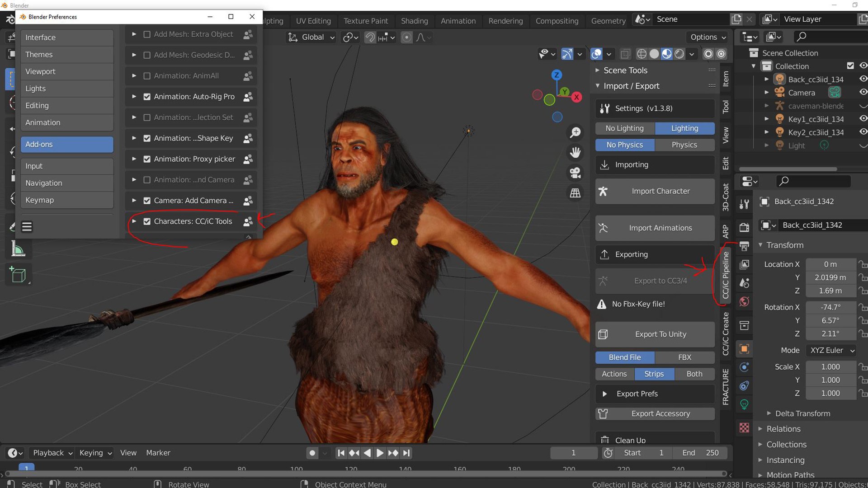Select material preview shading icon
This screenshot has height=488, width=868.
[x=667, y=54]
